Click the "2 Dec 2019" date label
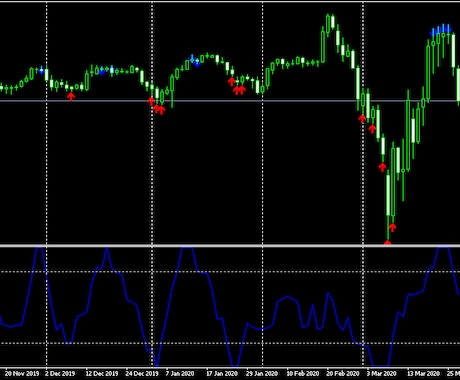Screen dimensions: 460x380 tap(60, 373)
